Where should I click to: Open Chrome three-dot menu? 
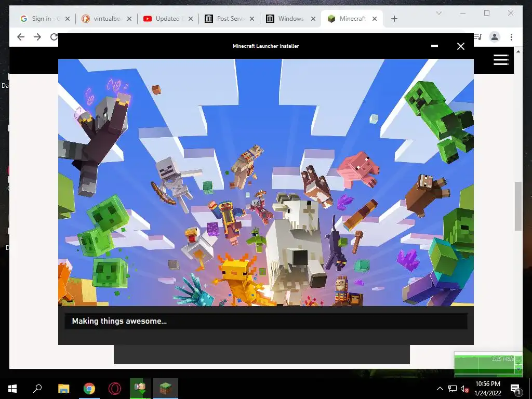511,37
